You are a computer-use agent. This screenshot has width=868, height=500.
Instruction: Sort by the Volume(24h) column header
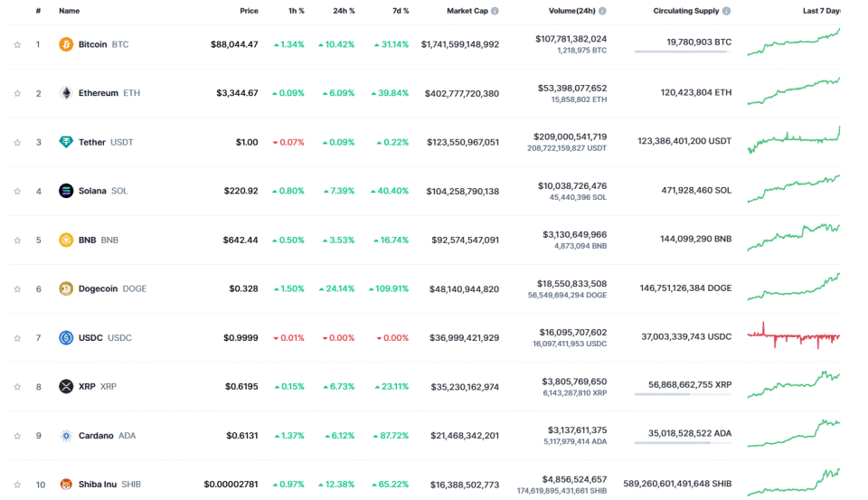[x=572, y=11]
